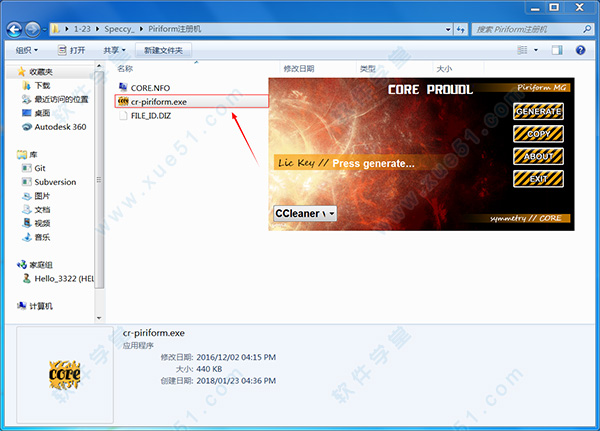Click the CORE.NFO file icon

point(123,88)
